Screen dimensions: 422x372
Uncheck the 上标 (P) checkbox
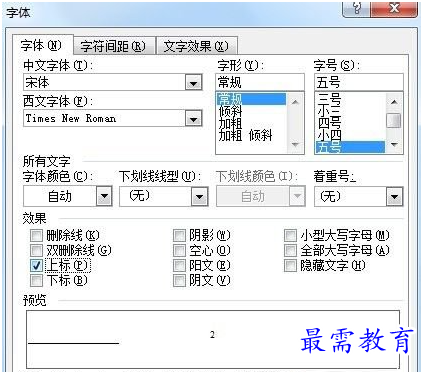36,265
